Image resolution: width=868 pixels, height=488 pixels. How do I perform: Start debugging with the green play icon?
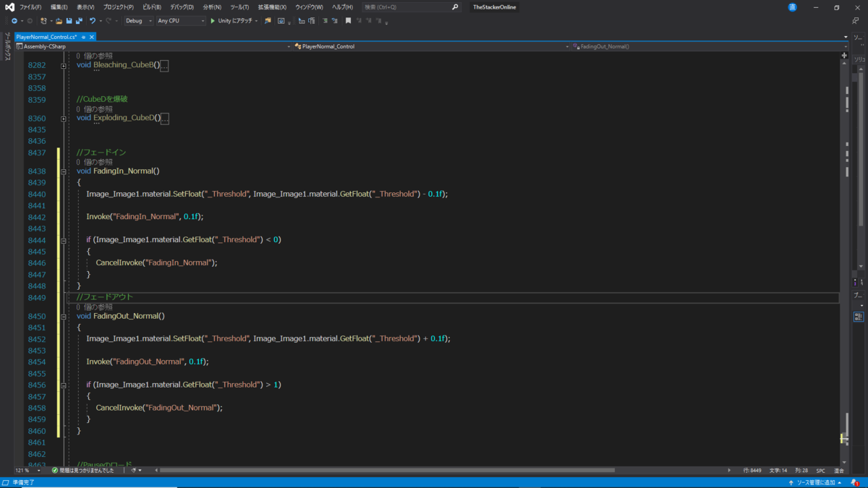[x=213, y=21]
